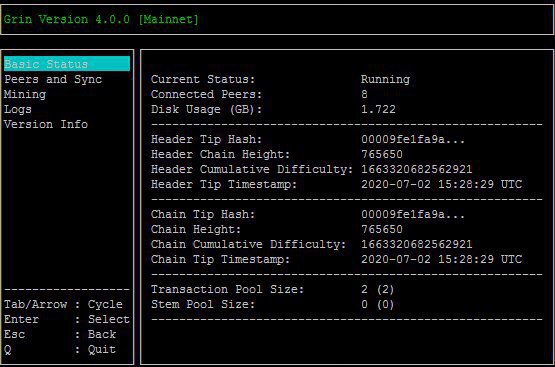Click the Header Tip Timestamp date value
555x367 pixels.
(x=441, y=184)
